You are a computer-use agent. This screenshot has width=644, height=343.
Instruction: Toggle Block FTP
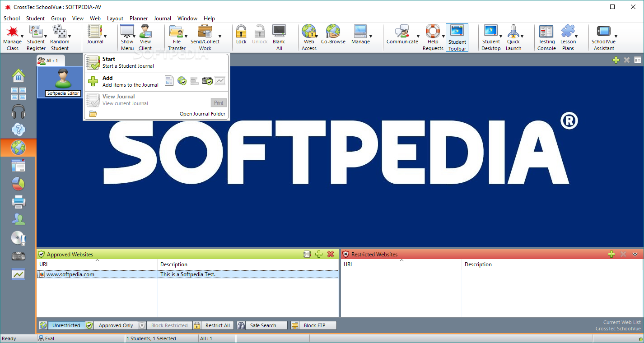313,325
